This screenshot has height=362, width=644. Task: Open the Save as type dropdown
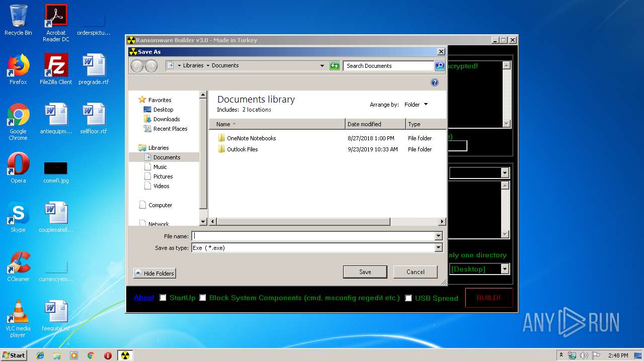pos(438,248)
